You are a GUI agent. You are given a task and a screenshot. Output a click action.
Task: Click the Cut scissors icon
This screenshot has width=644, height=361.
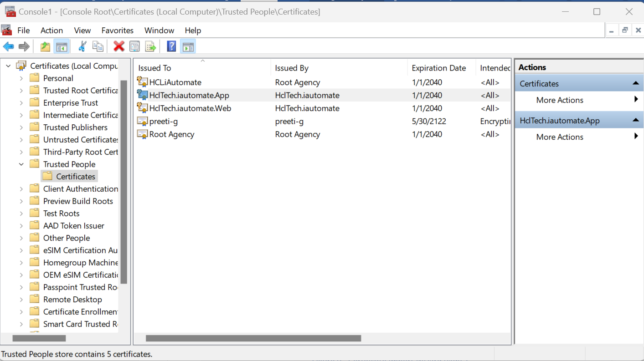[82, 46]
